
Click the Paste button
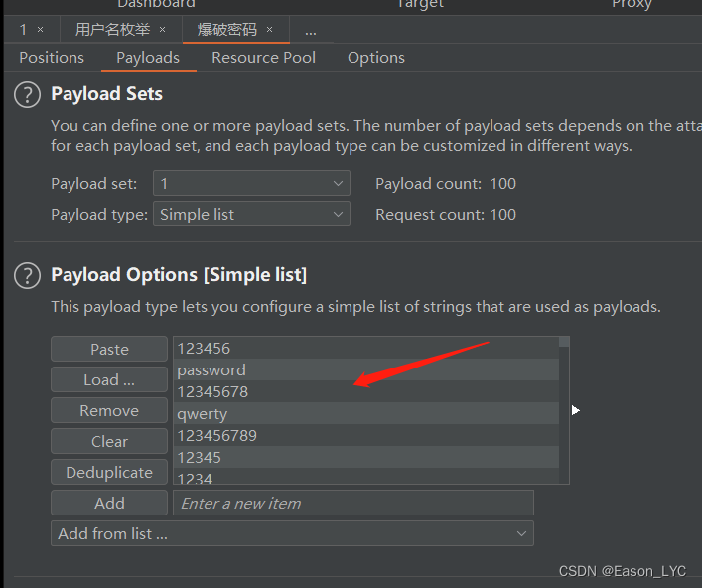pos(109,349)
